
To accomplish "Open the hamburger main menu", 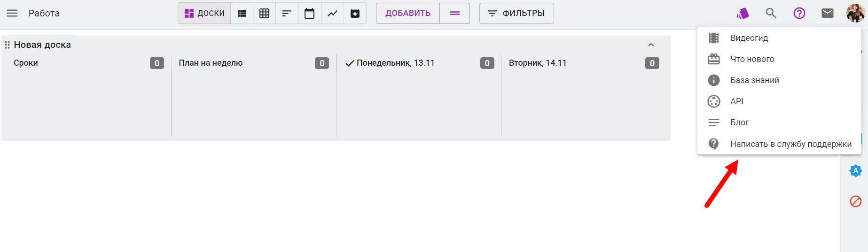I will [x=12, y=13].
